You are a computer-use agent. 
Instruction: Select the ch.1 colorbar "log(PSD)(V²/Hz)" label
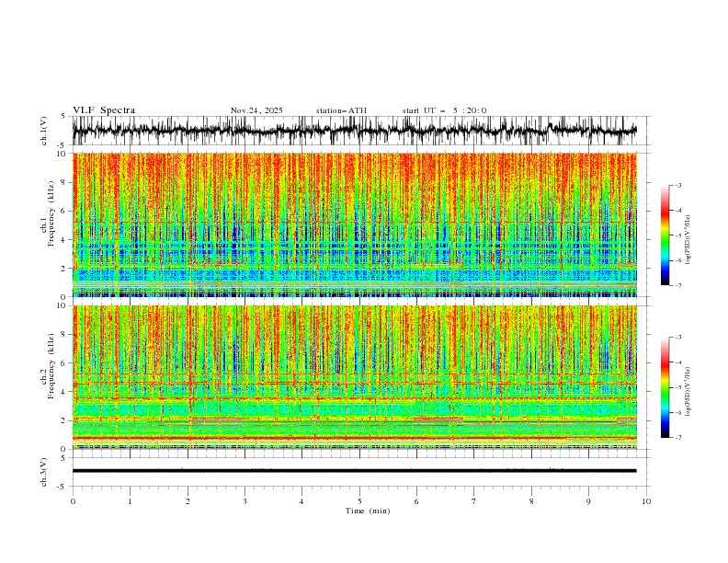coord(688,240)
